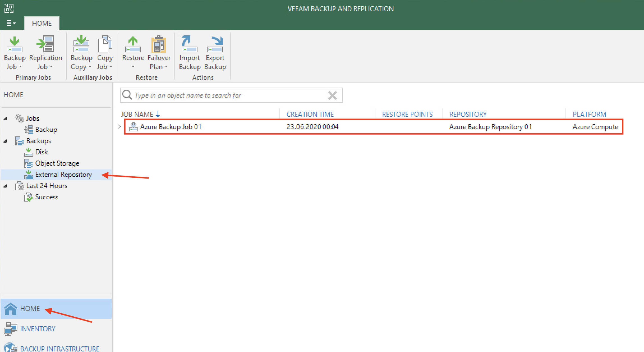
Task: Click the Azure Compute platform cell
Action: 595,127
